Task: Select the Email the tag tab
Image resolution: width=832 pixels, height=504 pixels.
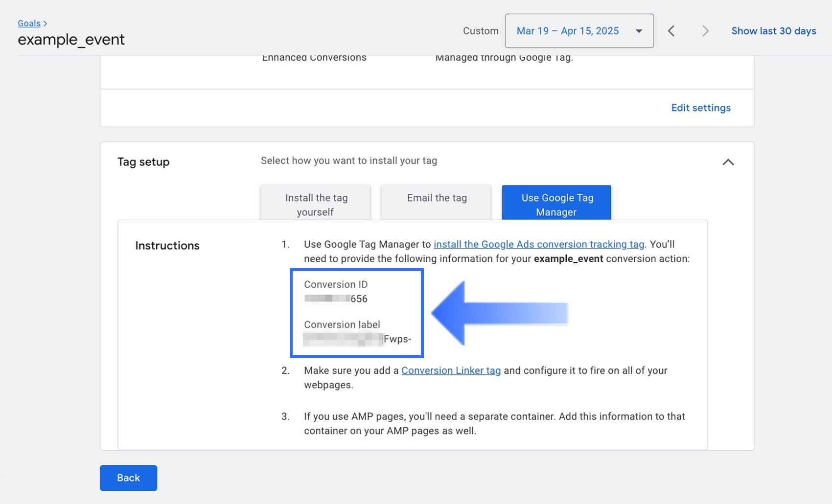Action: tap(437, 198)
